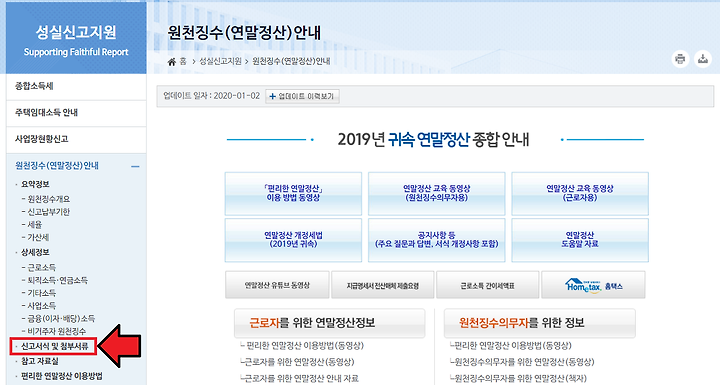Open 금융(이자·배당)소득 sidebar item
The width and height of the screenshot is (720, 385).
(x=61, y=318)
